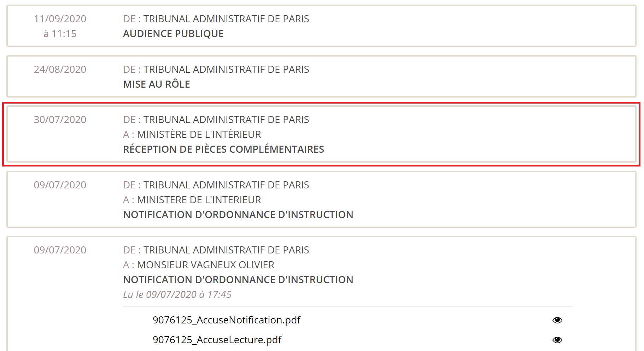The width and height of the screenshot is (644, 351).
Task: Open the 9076125_AccuseLecture.pdf file name
Action: (x=217, y=340)
